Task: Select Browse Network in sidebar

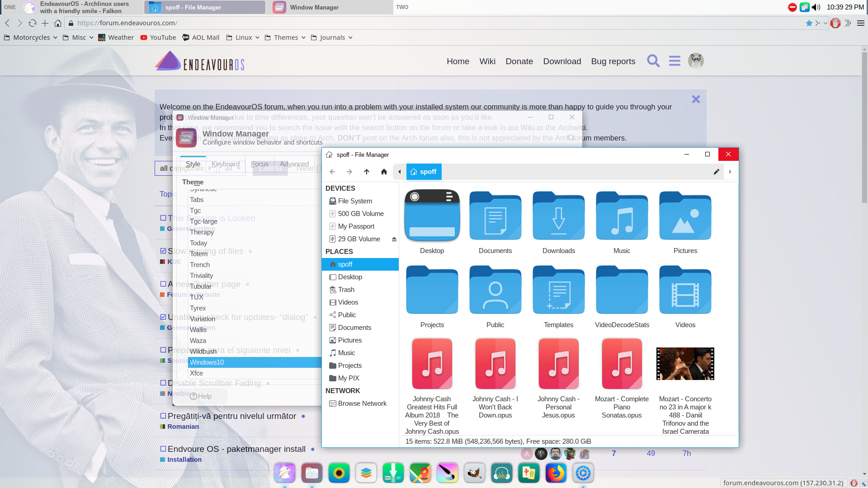Action: click(x=360, y=404)
